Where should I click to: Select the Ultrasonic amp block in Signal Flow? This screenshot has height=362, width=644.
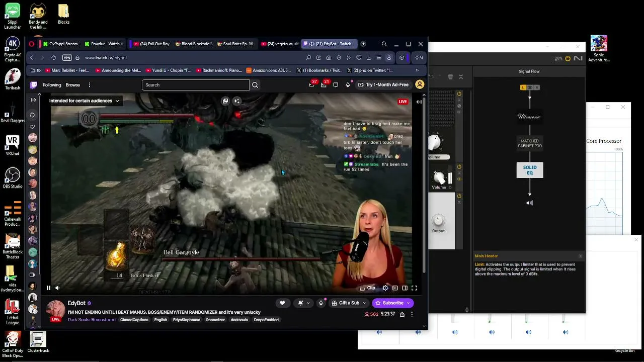pyautogui.click(x=530, y=117)
